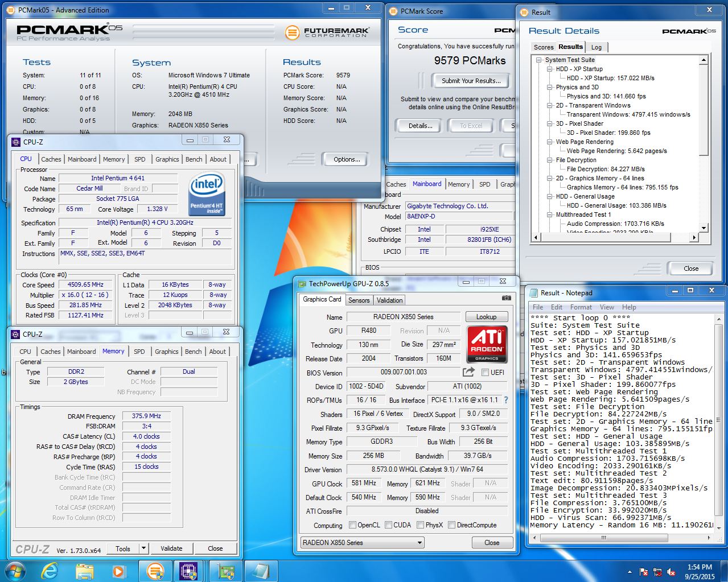Toggle the DirectCompute checkbox
The width and height of the screenshot is (728, 582).
click(451, 525)
